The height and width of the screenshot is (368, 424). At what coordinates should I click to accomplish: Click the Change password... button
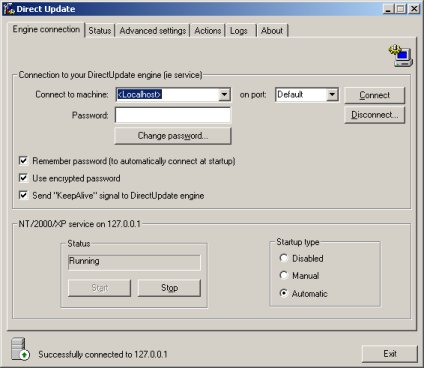pos(173,136)
